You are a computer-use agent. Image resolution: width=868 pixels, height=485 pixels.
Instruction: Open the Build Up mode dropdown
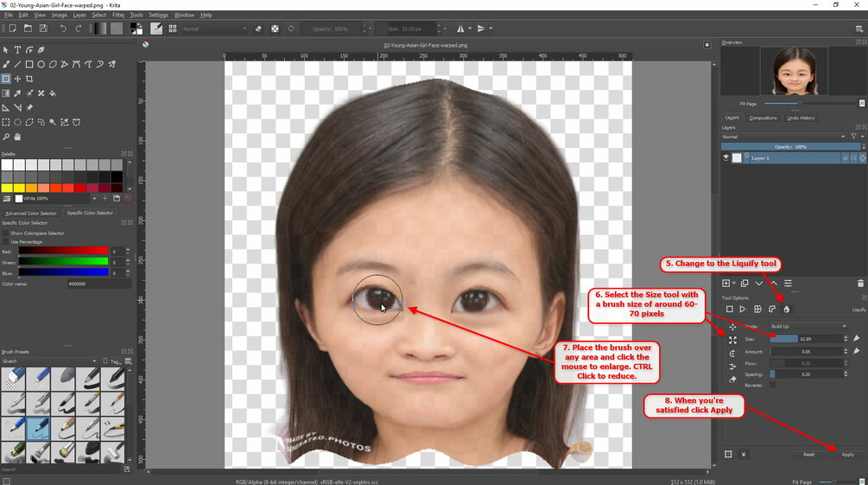pyautogui.click(x=808, y=327)
